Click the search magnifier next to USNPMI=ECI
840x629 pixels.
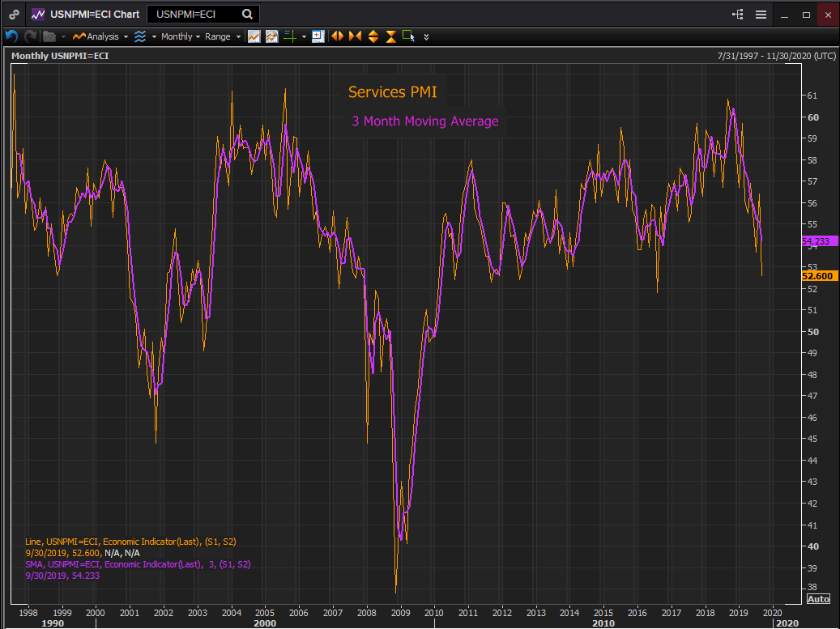click(247, 14)
